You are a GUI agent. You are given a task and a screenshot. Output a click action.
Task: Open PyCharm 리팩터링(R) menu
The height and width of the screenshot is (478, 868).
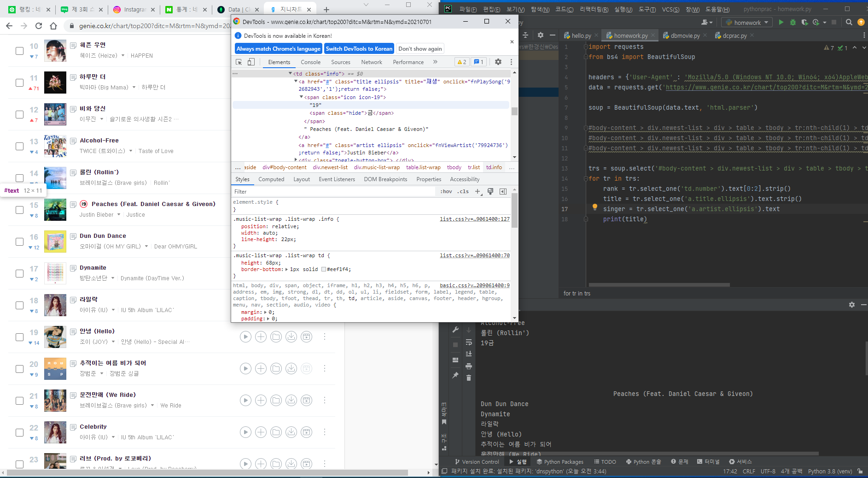tap(594, 9)
